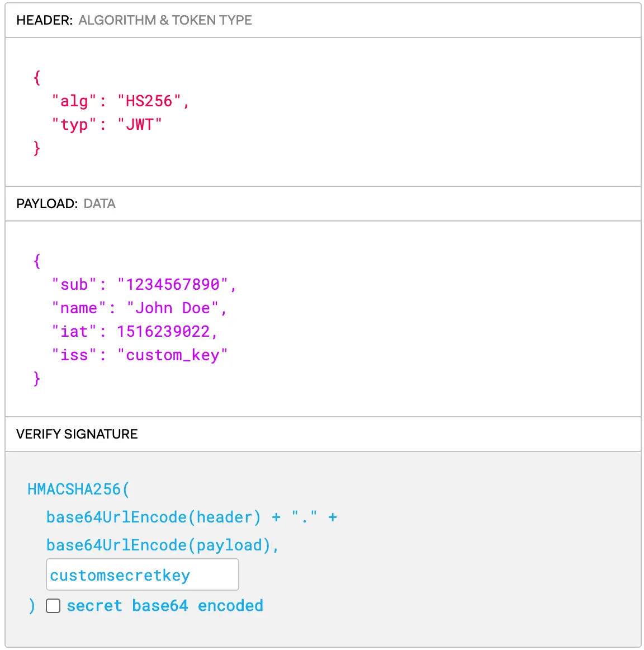This screenshot has width=644, height=650.
Task: Click the HEADER section title
Action: pos(44,20)
